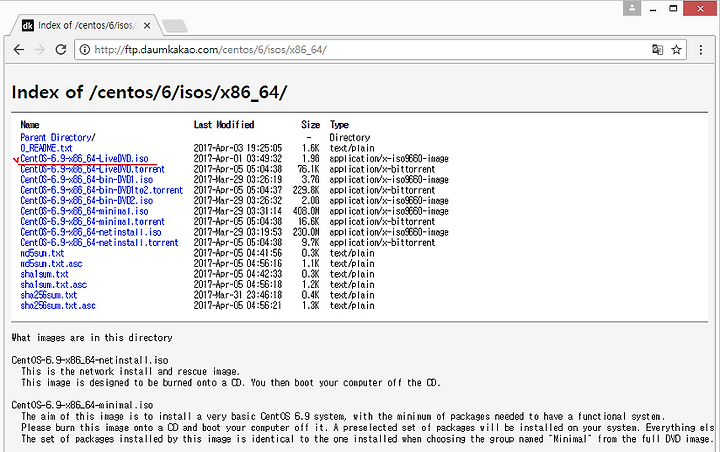This screenshot has width=720, height=452.
Task: Click the CentOS-6.9-x86_64-netinstall.iso description heading
Action: 90,360
